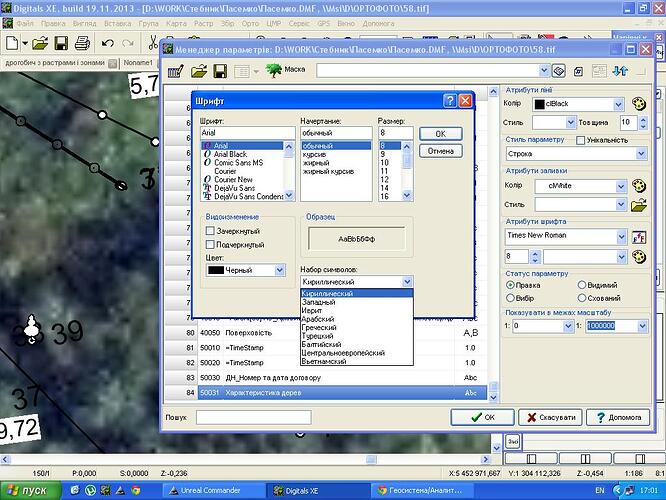Click OK in the Шрифт dialog
The height and width of the screenshot is (500, 666).
coord(440,134)
